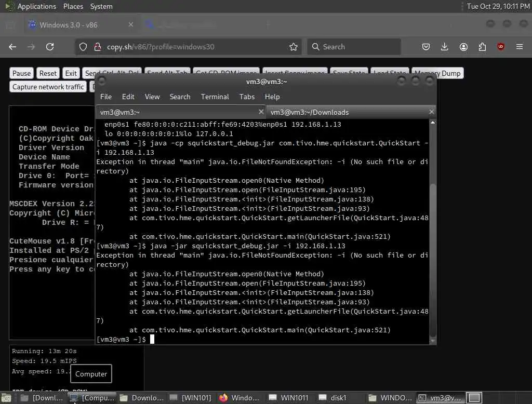Open the vm3@v... terminal taskbar entry

point(440,398)
